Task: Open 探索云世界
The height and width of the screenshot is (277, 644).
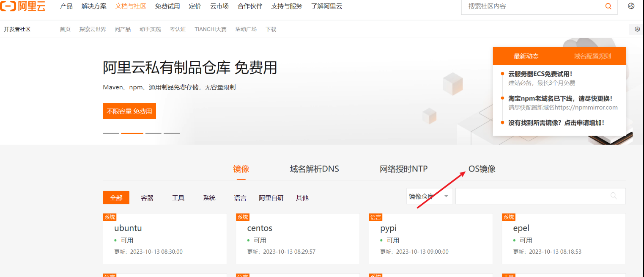Action: pyautogui.click(x=93, y=29)
